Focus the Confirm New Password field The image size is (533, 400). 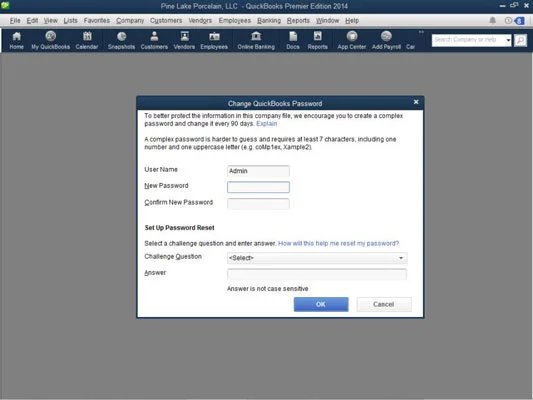[x=258, y=204]
